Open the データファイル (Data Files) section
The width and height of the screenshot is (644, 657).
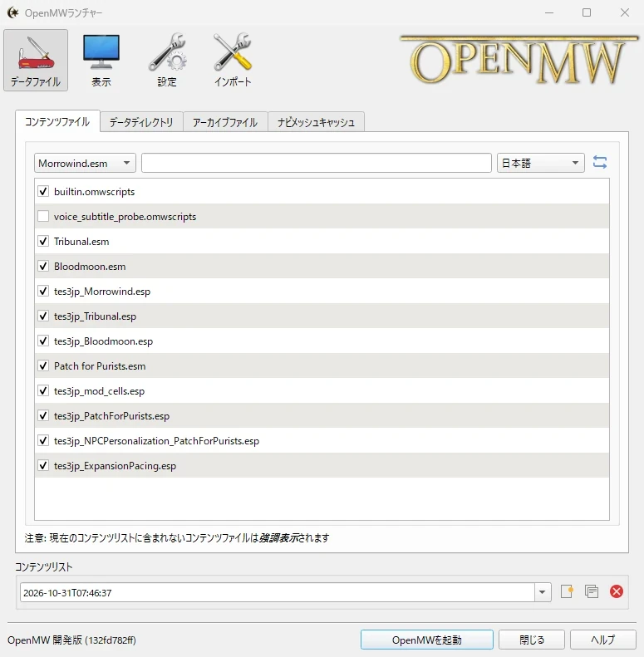(36, 60)
